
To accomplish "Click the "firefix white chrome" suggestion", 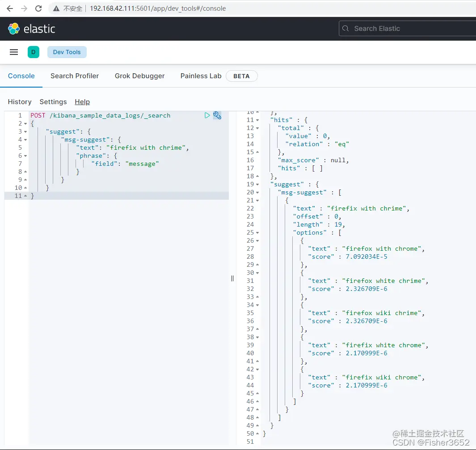I will tap(383, 345).
